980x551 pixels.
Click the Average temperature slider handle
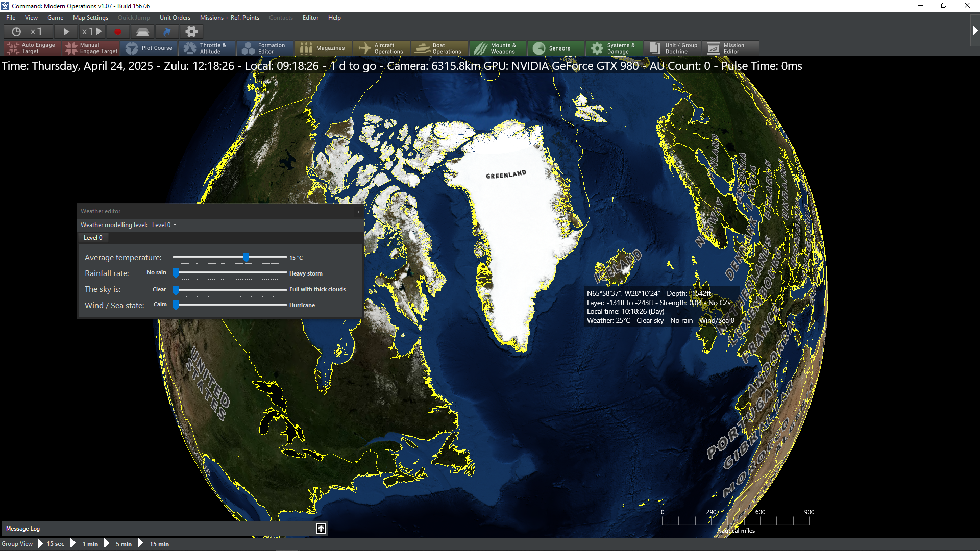pos(247,257)
